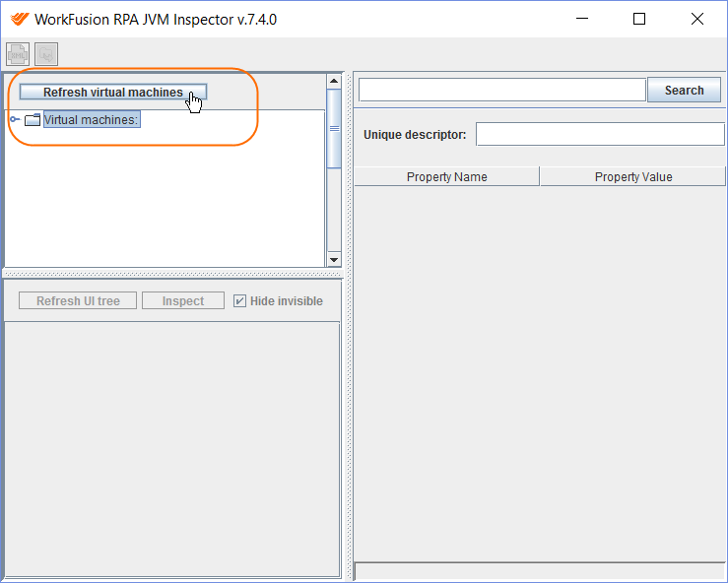Click the Refresh UI tree button

(78, 300)
